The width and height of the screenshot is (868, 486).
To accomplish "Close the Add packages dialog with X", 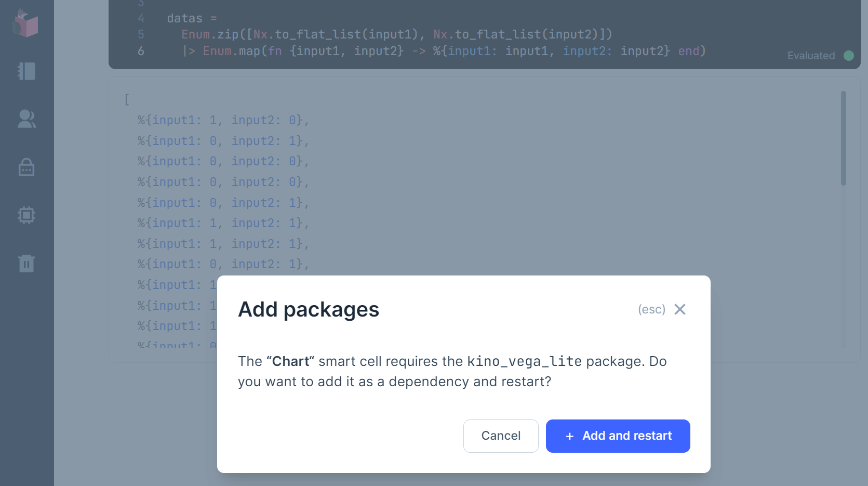I will [x=679, y=309].
